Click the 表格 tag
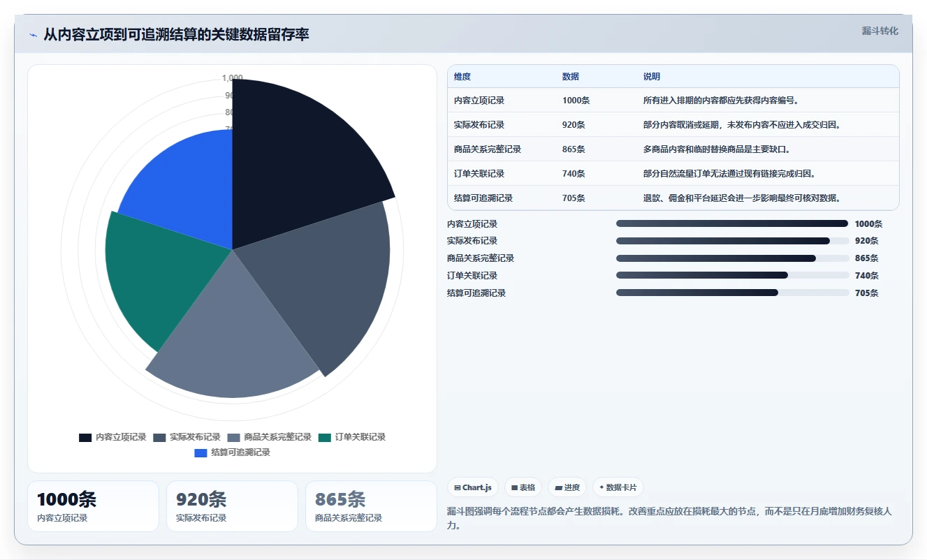Screen dimensions: 927x560 pos(523,487)
